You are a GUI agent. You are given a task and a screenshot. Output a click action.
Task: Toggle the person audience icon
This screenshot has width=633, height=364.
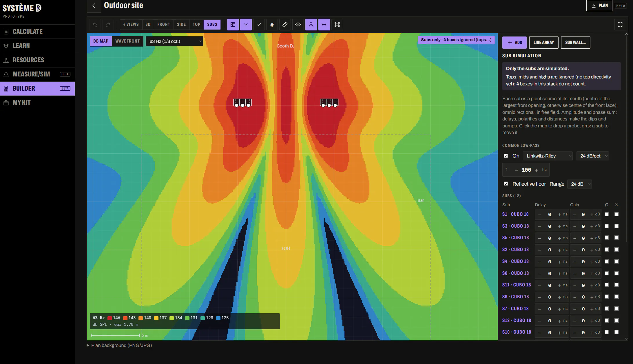coord(311,25)
